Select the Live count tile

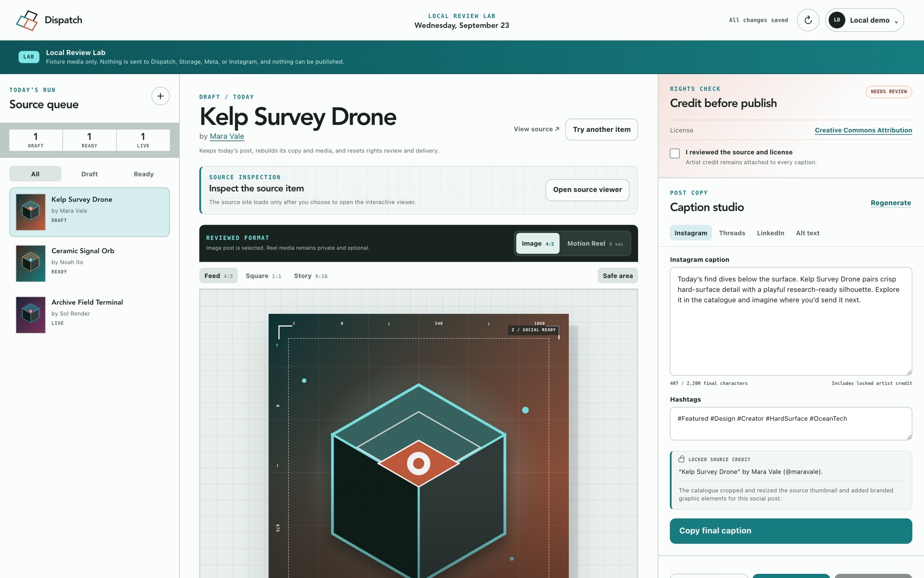tap(143, 140)
